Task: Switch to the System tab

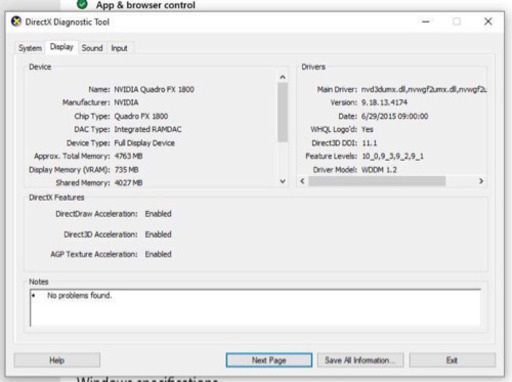Action: point(30,48)
